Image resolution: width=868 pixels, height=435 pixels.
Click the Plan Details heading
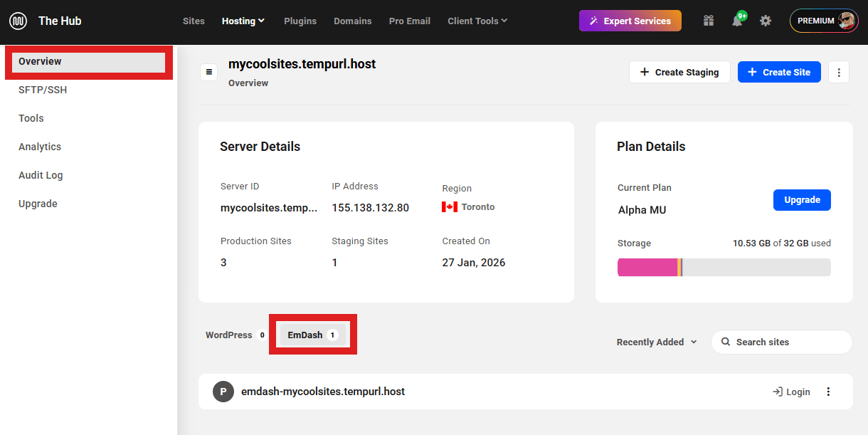click(651, 147)
